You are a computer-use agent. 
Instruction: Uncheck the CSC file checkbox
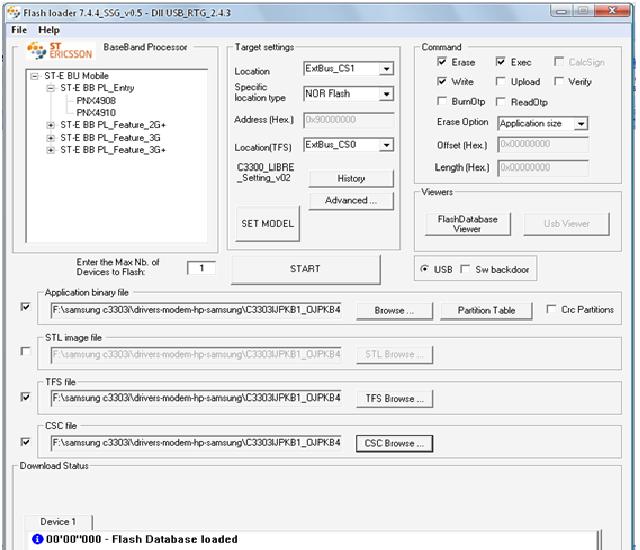click(25, 441)
